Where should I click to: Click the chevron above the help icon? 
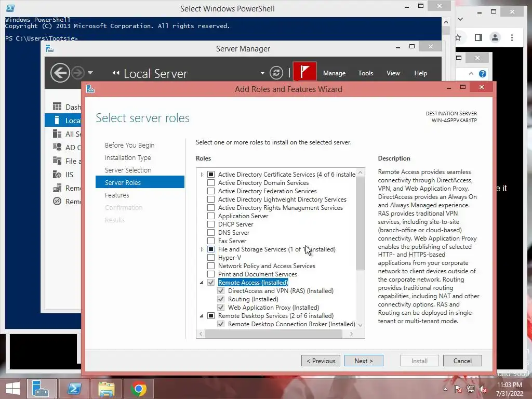coord(471,73)
